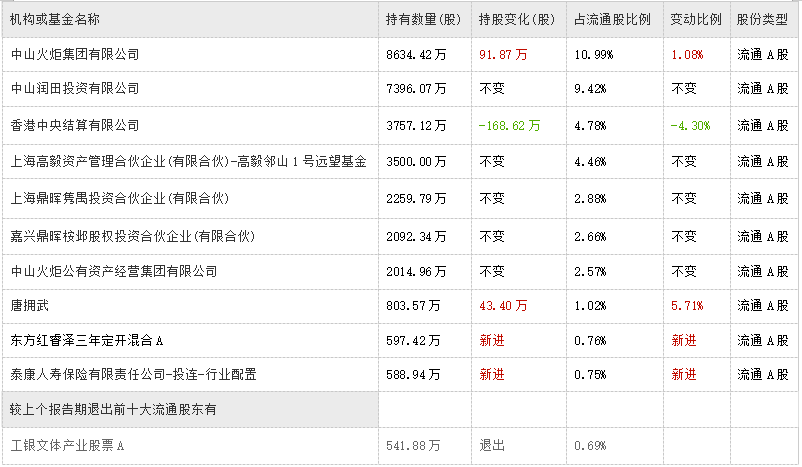Click the 机构或基金名称 column header

pos(55,18)
